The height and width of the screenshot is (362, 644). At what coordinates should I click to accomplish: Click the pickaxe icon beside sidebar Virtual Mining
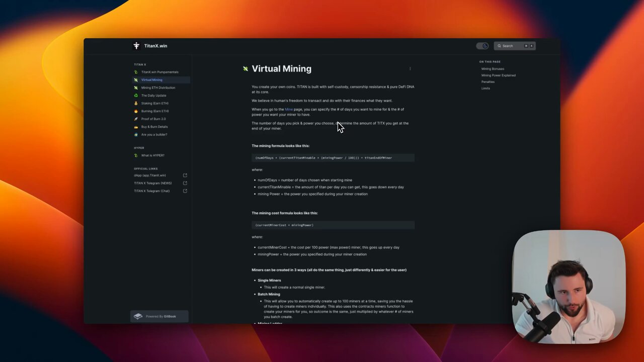click(136, 80)
